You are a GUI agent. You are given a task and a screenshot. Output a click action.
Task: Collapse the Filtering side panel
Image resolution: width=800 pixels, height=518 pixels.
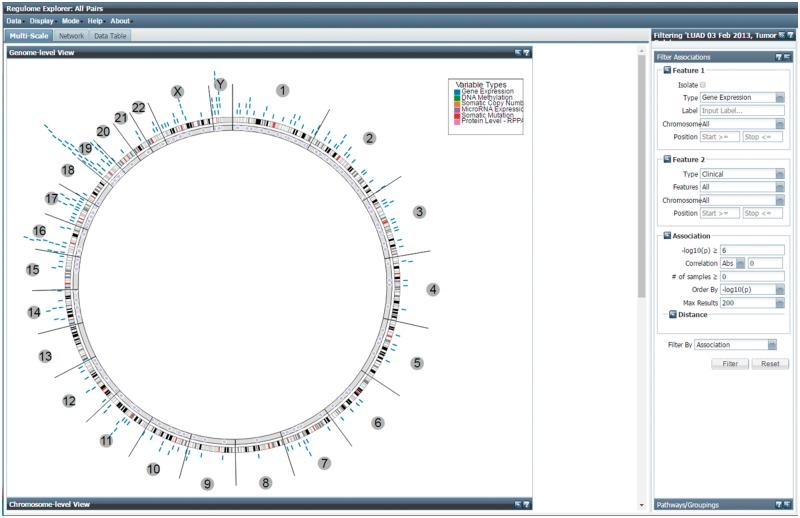[782, 35]
